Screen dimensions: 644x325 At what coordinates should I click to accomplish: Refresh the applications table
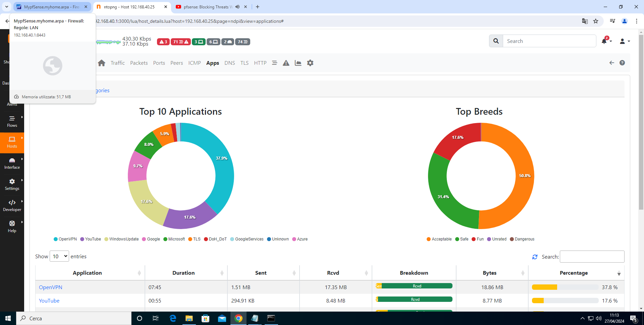pyautogui.click(x=535, y=257)
